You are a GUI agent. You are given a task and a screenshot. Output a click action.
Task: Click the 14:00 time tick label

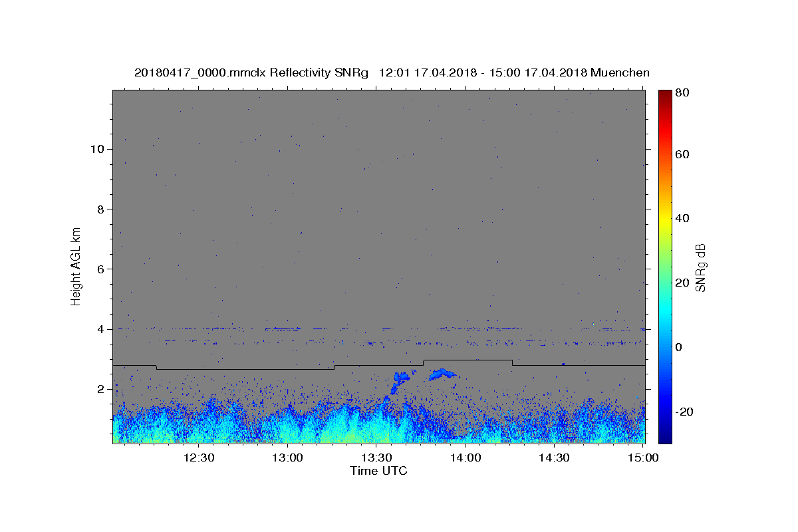(465, 458)
